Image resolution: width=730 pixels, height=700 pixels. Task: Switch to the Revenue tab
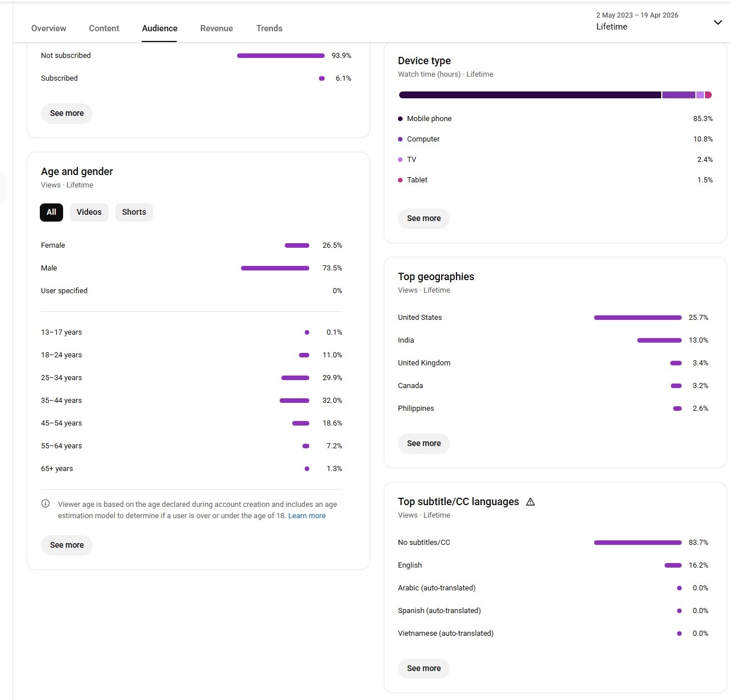(217, 28)
